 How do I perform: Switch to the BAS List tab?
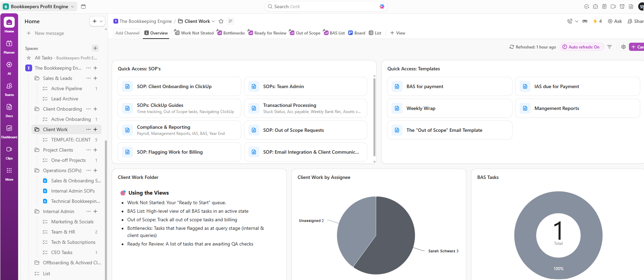334,33
